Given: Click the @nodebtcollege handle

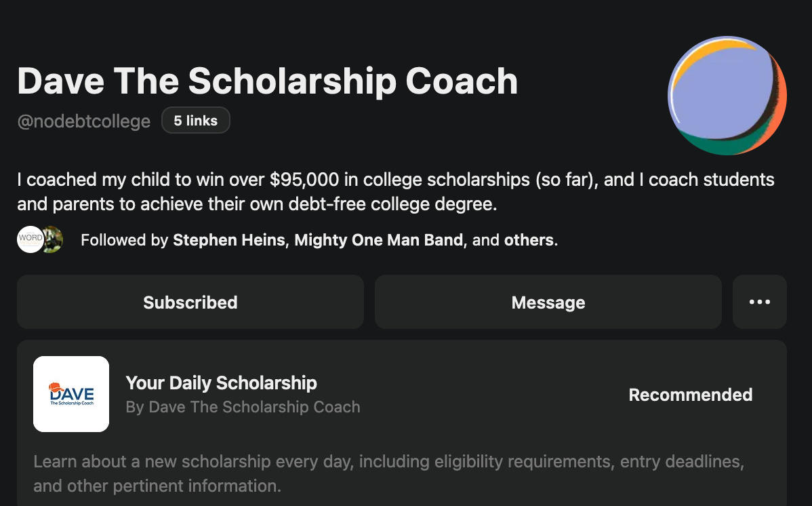Looking at the screenshot, I should click(84, 121).
